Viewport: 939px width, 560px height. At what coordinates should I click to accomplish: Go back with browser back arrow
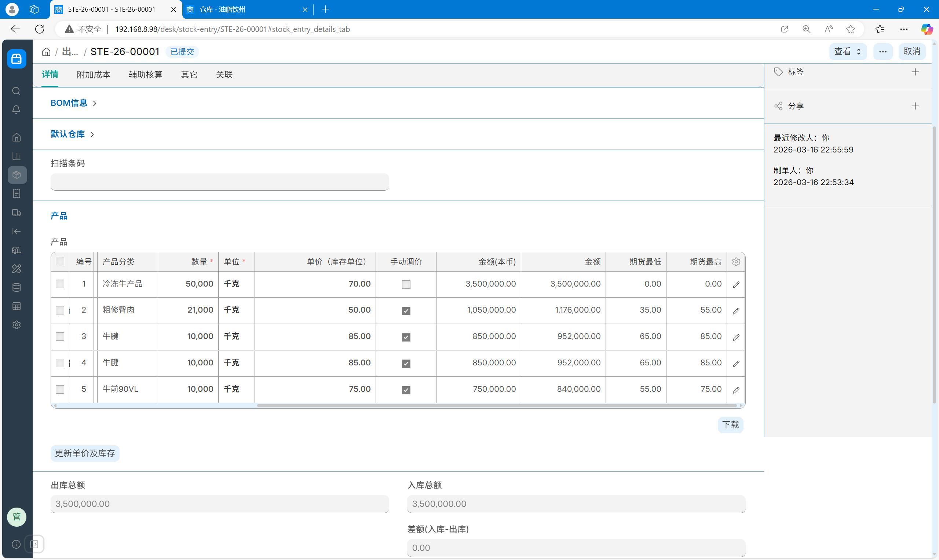15,29
